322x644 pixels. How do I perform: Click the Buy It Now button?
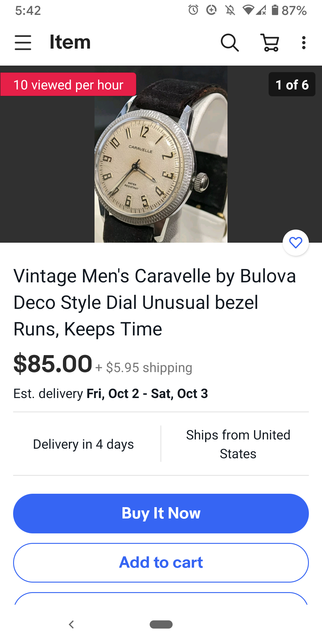(x=161, y=513)
